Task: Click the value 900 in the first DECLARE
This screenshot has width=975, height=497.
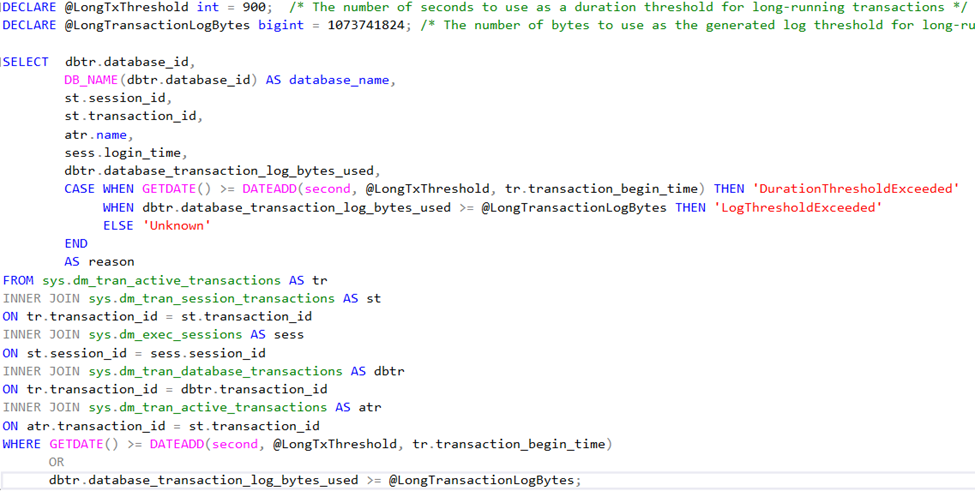Action: (255, 7)
